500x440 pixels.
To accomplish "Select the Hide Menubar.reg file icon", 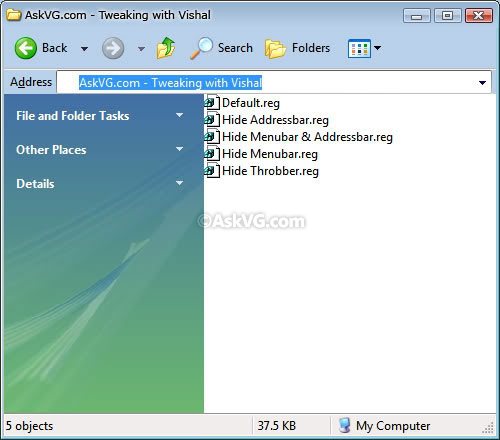I will click(x=212, y=153).
